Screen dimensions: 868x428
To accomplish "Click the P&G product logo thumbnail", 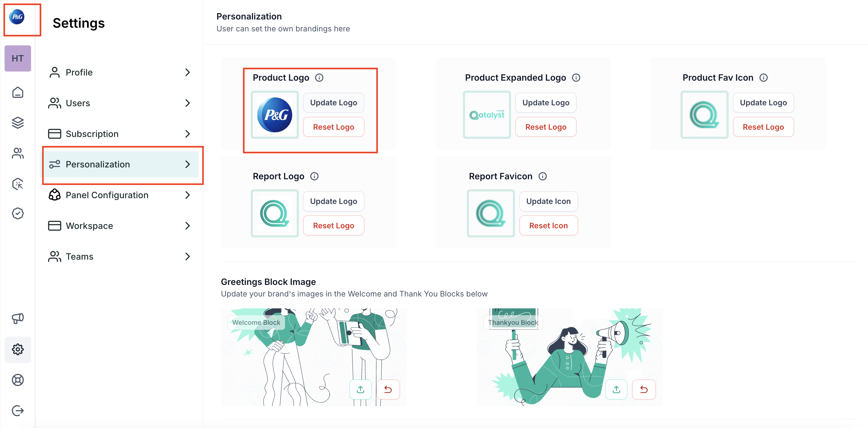I will [x=275, y=115].
